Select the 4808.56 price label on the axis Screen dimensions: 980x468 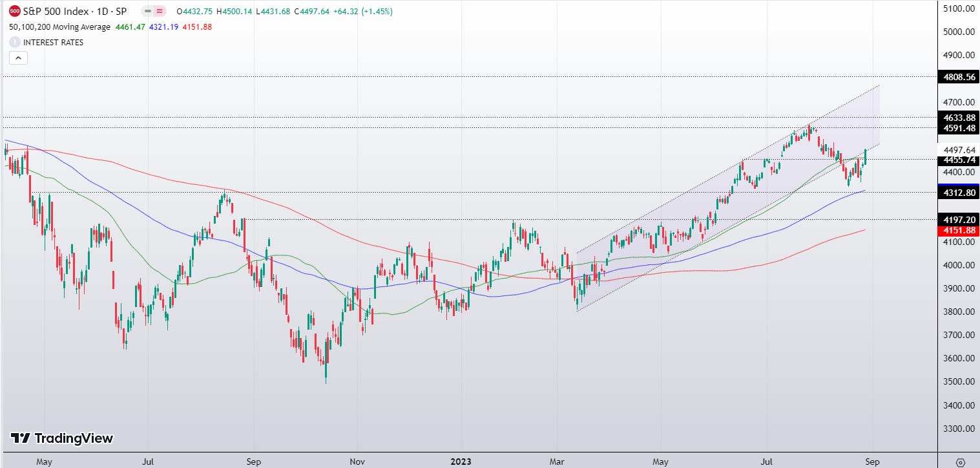click(959, 77)
